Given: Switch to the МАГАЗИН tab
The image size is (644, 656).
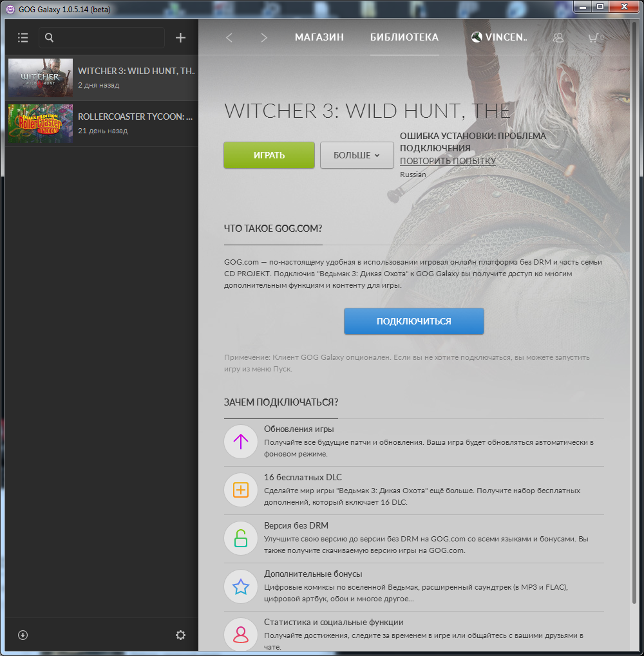Looking at the screenshot, I should tap(319, 37).
